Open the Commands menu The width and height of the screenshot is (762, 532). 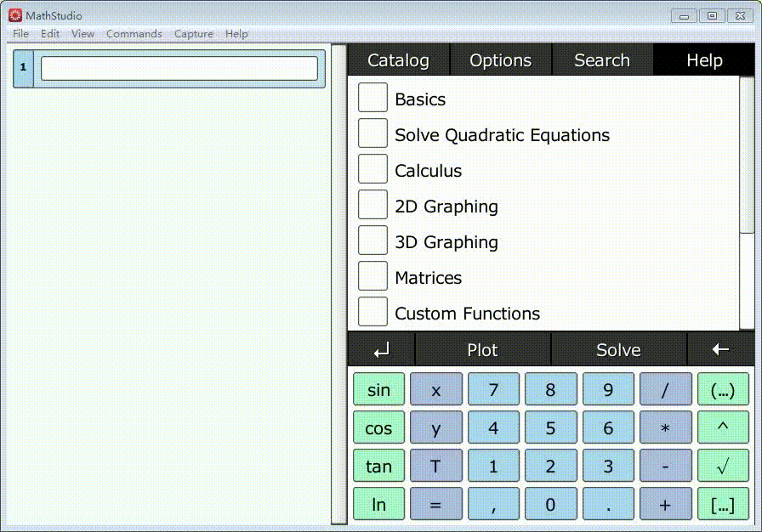click(134, 33)
